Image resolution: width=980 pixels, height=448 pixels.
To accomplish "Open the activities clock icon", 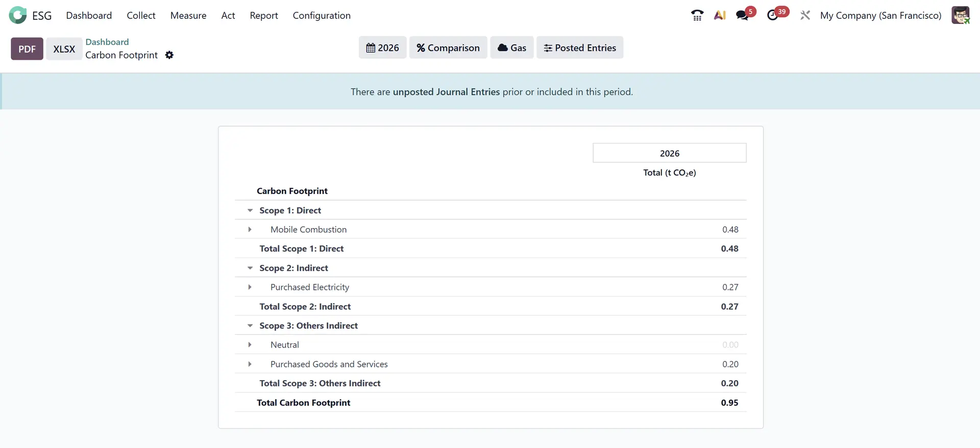I will [773, 15].
